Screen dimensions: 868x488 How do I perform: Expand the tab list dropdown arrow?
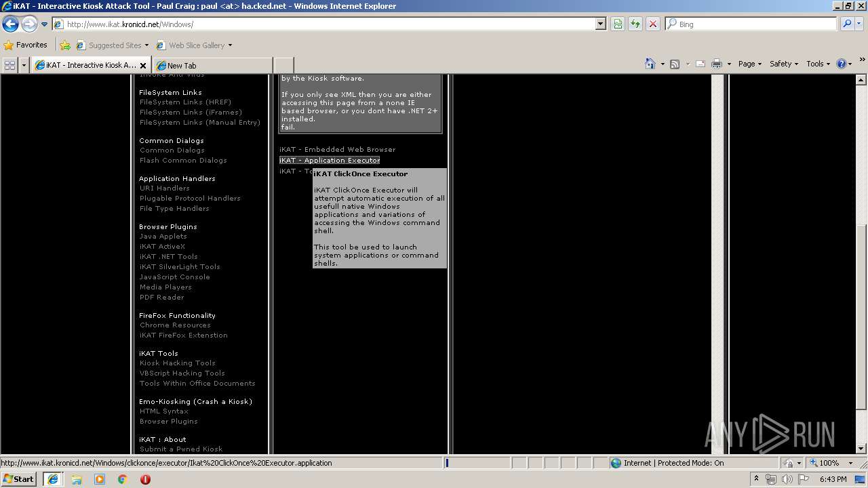point(24,65)
